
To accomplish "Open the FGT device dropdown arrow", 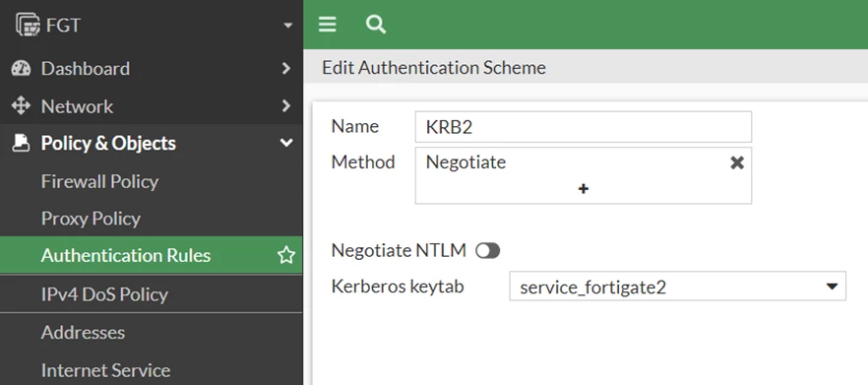I will pos(287,26).
